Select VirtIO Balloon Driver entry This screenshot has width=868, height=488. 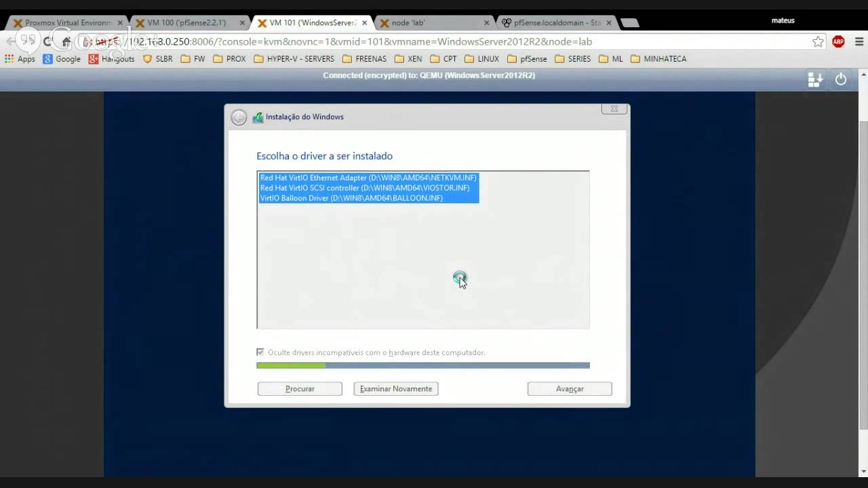(368, 198)
